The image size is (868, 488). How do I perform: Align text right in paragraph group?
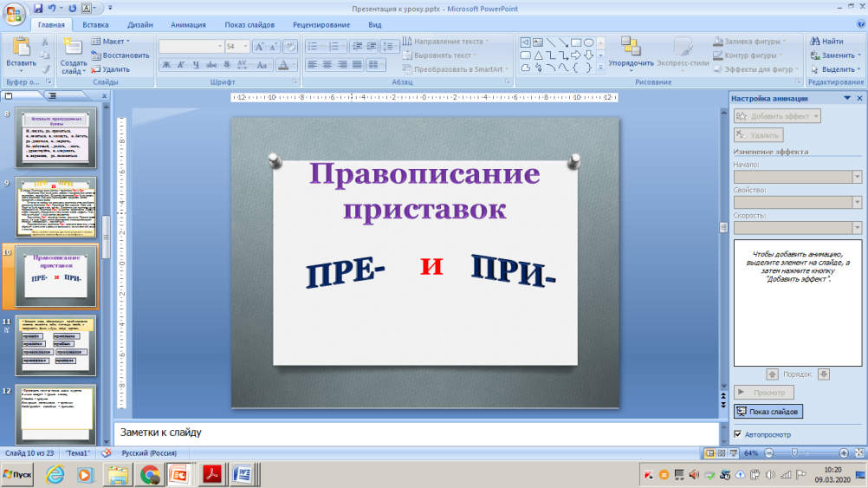coord(343,65)
